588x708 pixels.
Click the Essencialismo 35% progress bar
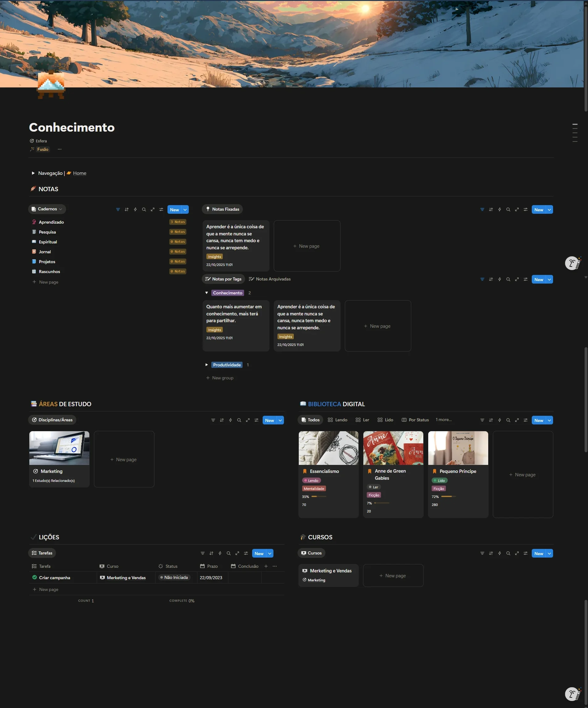[319, 497]
